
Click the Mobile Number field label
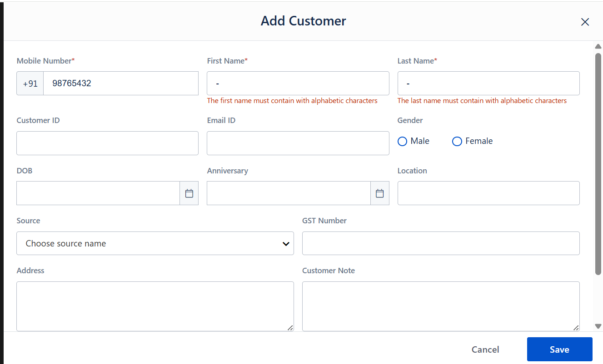pos(45,61)
